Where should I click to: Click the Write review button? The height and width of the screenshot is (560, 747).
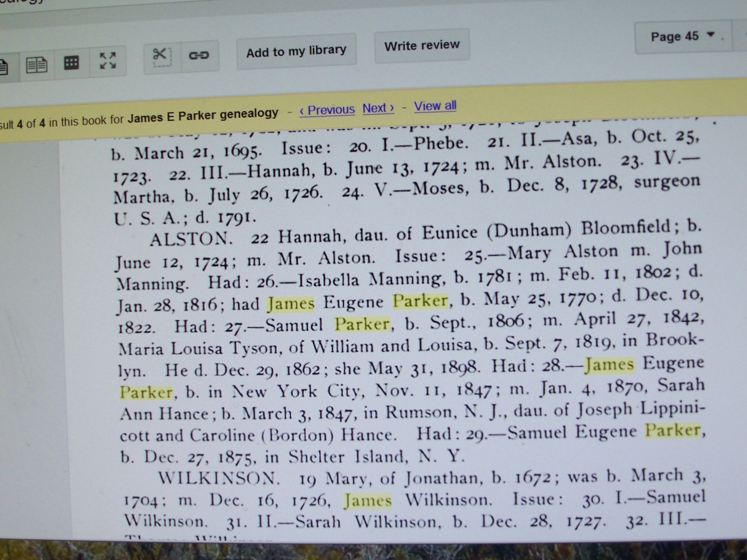(x=421, y=45)
